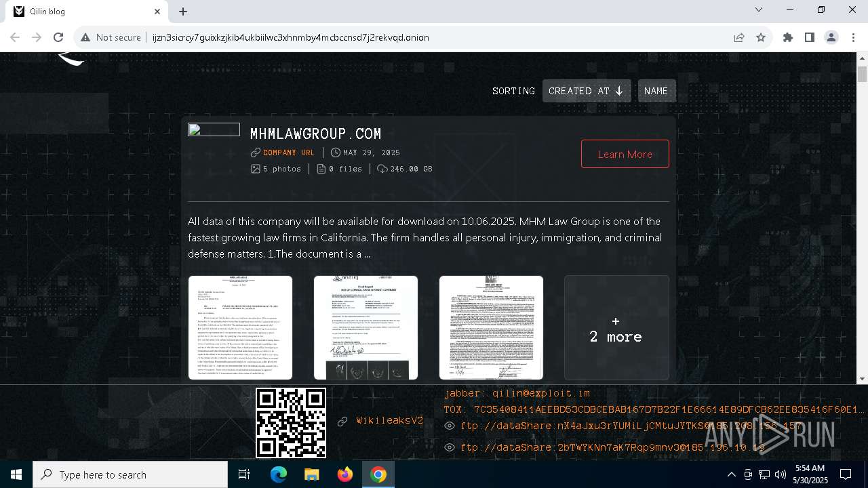This screenshot has width=868, height=488.
Task: Open the Chrome extensions puzzle icon
Action: pyautogui.click(x=788, y=37)
